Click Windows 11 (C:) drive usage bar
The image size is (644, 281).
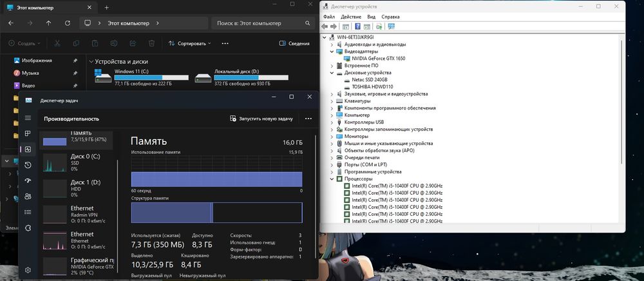(151, 77)
